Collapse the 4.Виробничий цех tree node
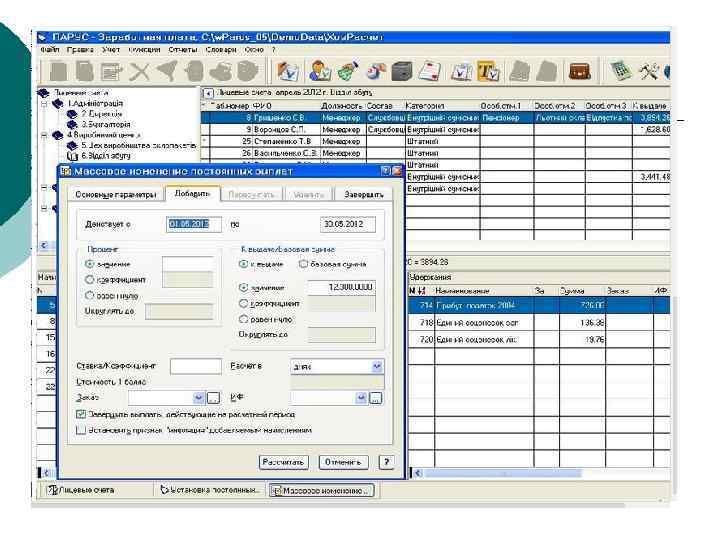The height and width of the screenshot is (540, 720). click(45, 135)
